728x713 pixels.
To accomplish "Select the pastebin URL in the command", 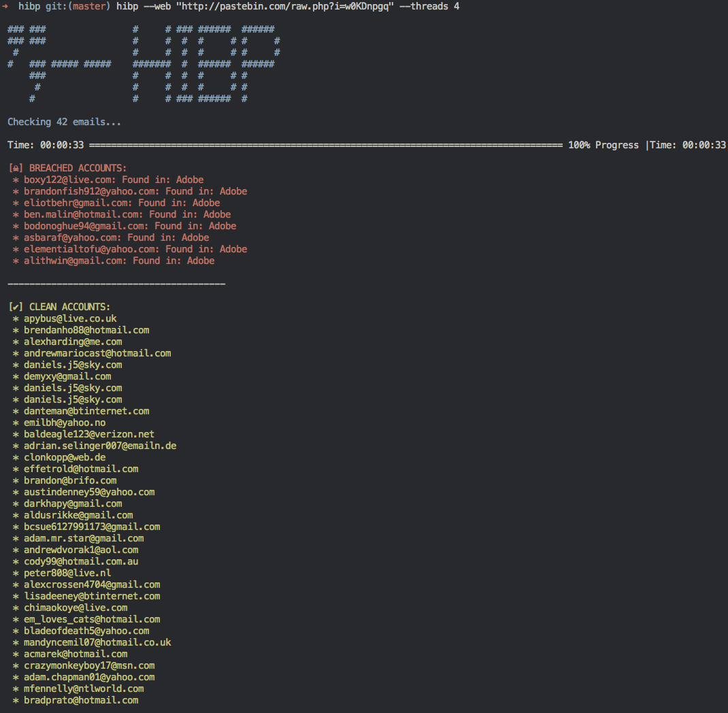I will pyautogui.click(x=284, y=7).
